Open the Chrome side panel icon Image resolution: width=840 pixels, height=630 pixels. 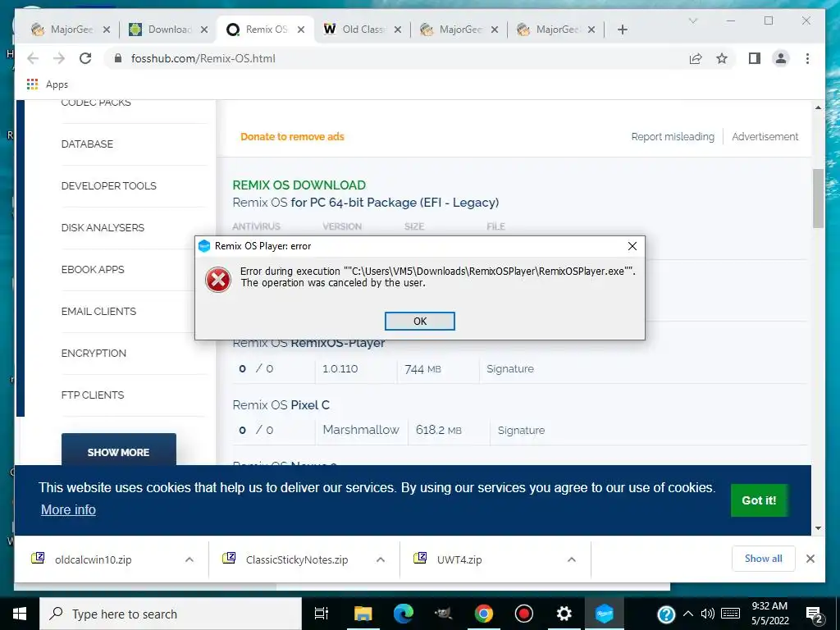755,58
